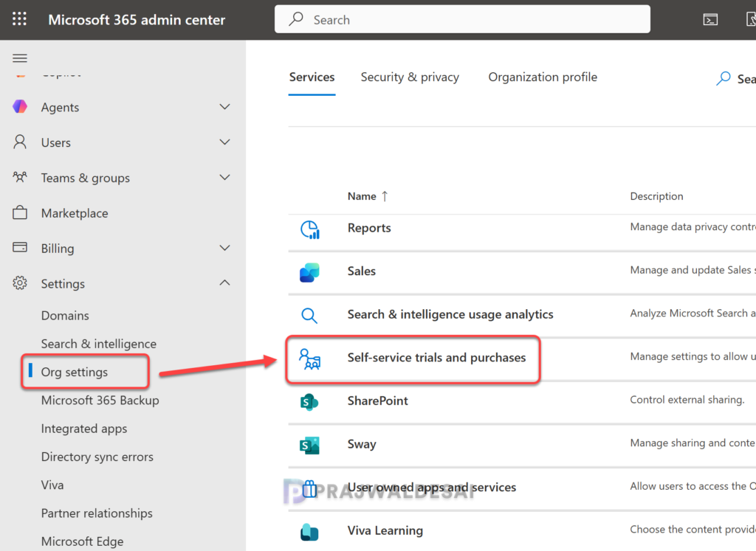This screenshot has height=551, width=756.
Task: Open Directory sync errors
Action: [97, 457]
